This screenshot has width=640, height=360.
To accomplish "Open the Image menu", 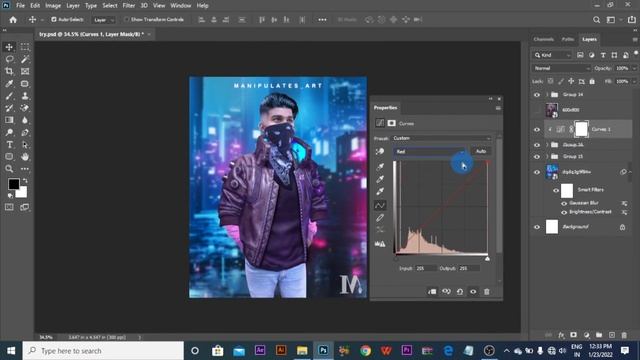I will pos(53,6).
